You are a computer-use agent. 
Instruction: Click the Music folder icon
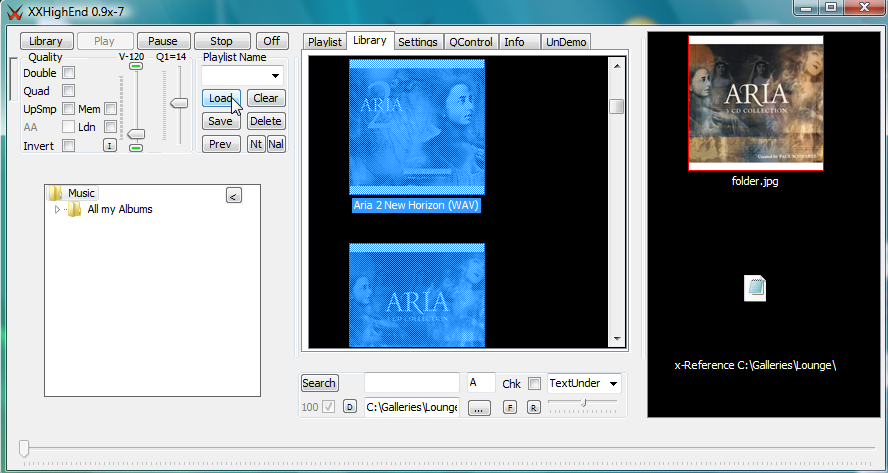coord(55,193)
